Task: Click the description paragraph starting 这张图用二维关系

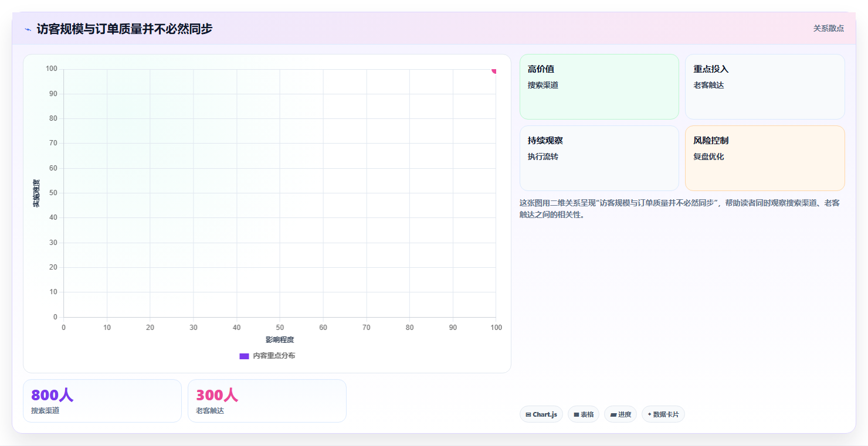Action: coord(680,209)
